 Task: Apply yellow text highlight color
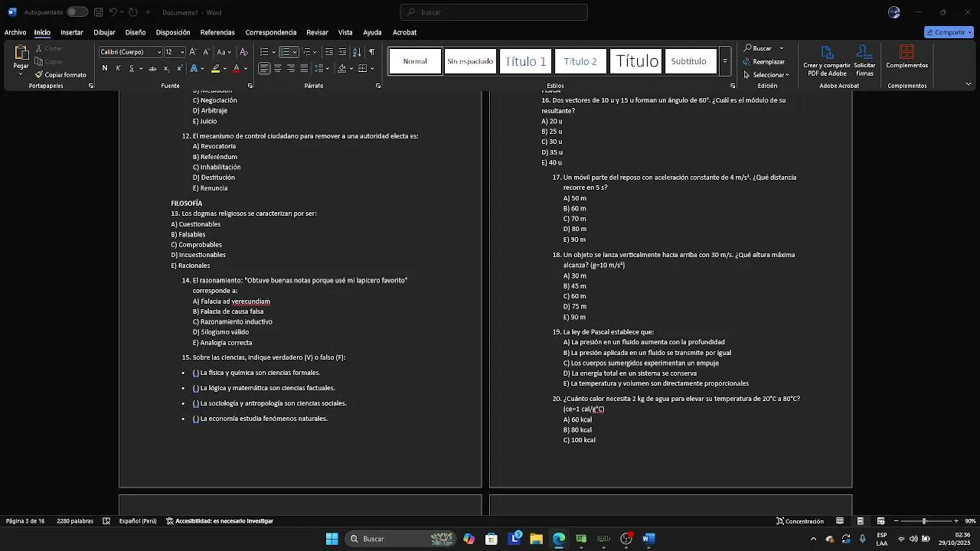pos(216,69)
